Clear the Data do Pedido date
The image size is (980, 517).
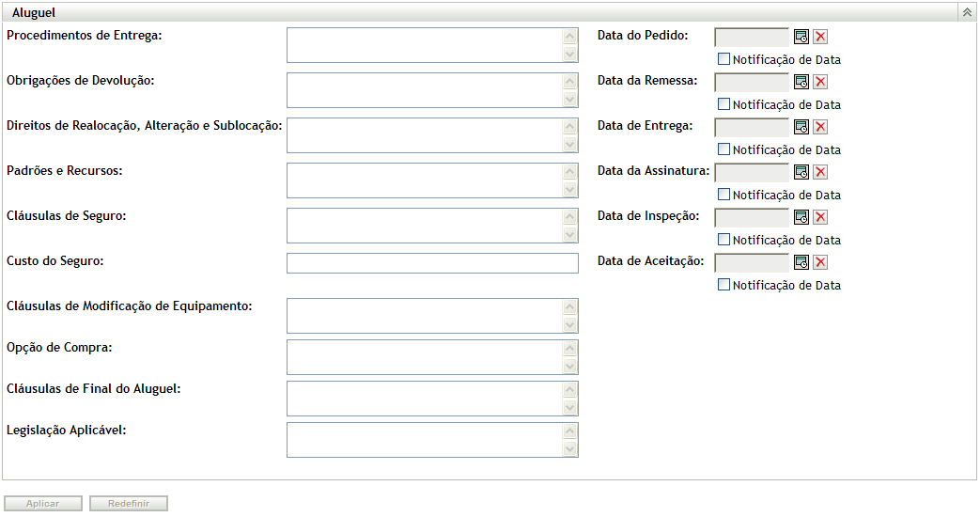[820, 37]
